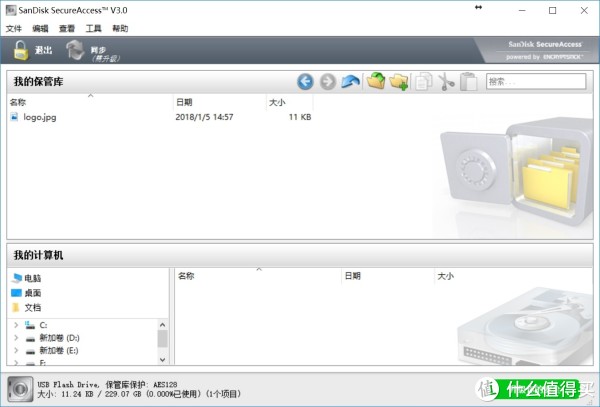Screen dimensions: 600x407
Task: Open the 文件 menu
Action: [14, 29]
